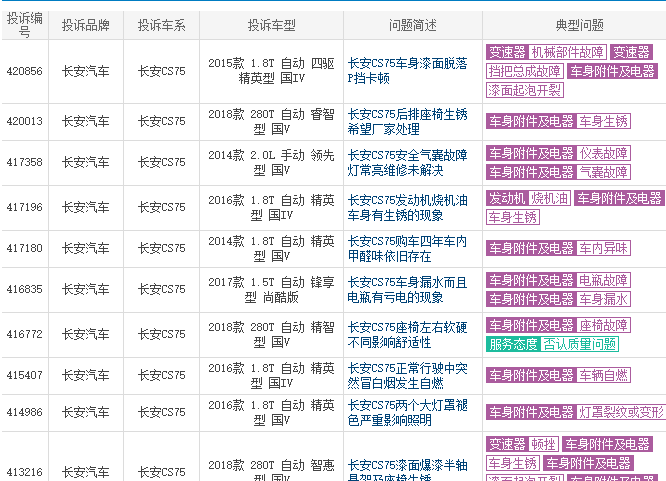
Task: Select model cell 2014款 1.8T 自动 精英型
Action: coord(271,249)
